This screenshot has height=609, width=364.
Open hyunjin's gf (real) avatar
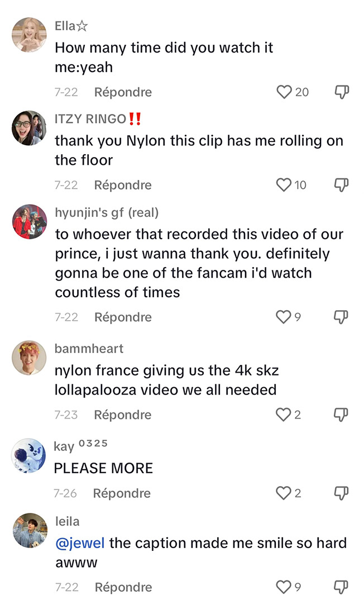pos(30,221)
